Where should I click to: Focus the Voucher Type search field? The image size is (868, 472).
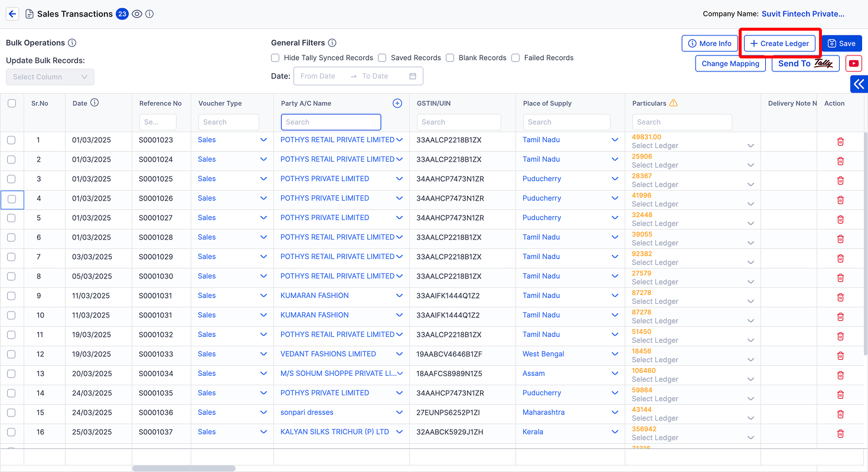[229, 122]
